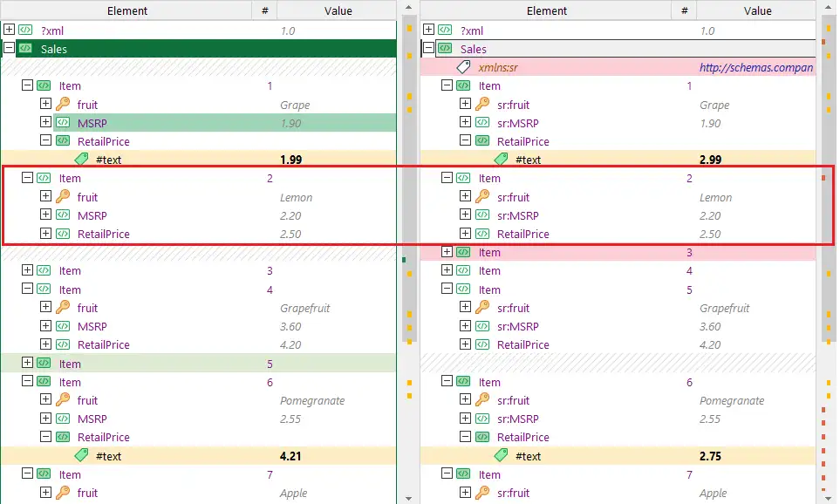The width and height of the screenshot is (840, 504).
Task: Click the tag icon of #text 2.75
Action: [501, 456]
